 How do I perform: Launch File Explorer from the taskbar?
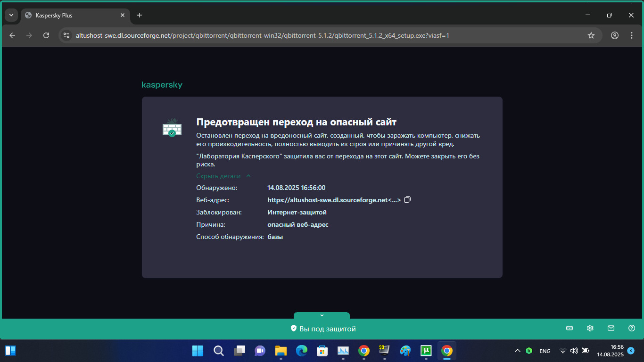pos(281,351)
